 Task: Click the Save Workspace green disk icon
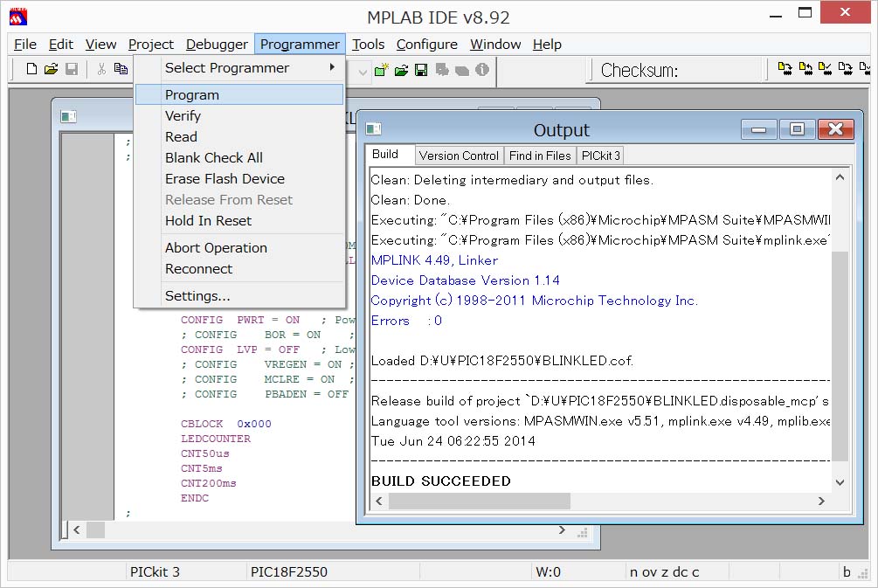[421, 70]
